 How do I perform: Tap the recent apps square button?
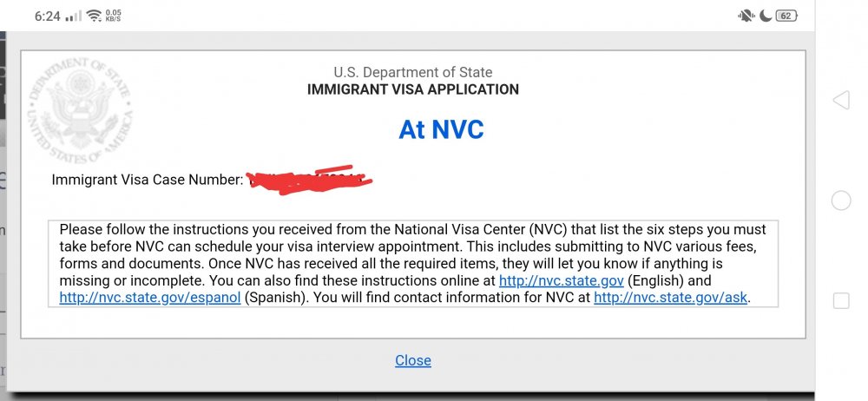[841, 300]
